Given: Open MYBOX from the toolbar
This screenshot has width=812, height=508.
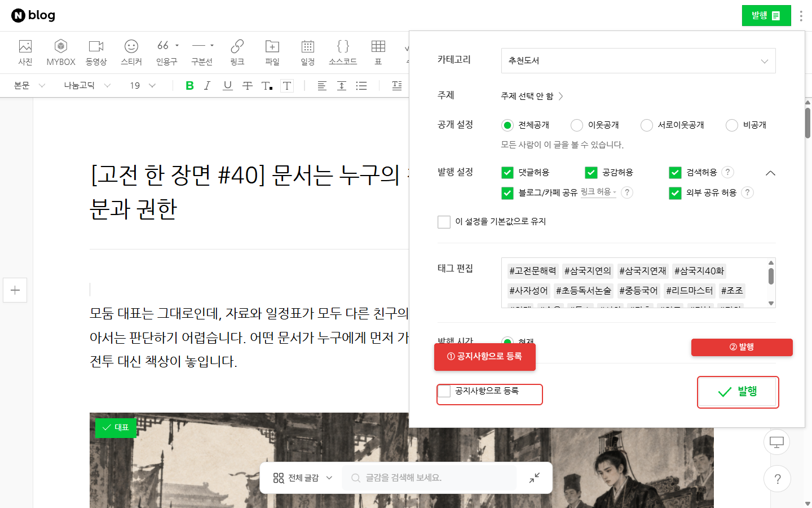Looking at the screenshot, I should [x=61, y=52].
